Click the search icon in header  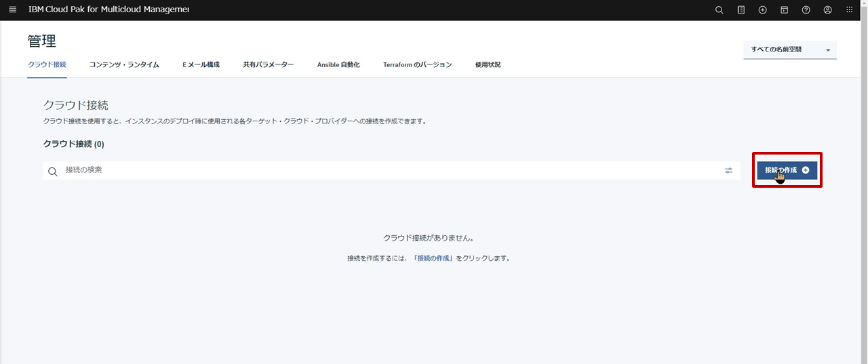tap(719, 10)
